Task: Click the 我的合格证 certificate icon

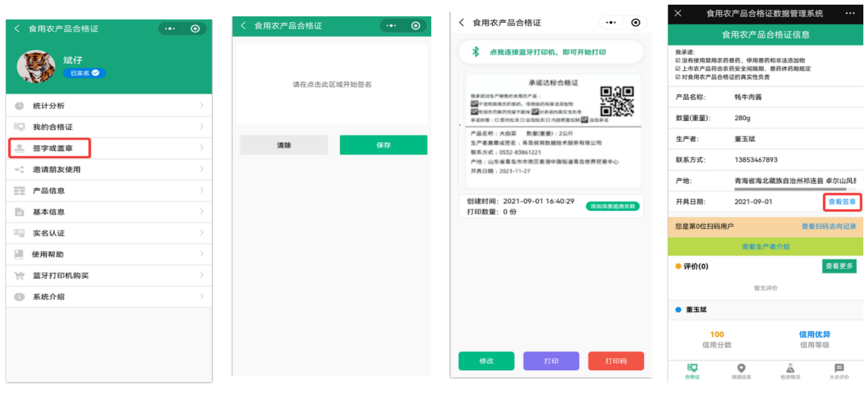Action: coord(19,127)
